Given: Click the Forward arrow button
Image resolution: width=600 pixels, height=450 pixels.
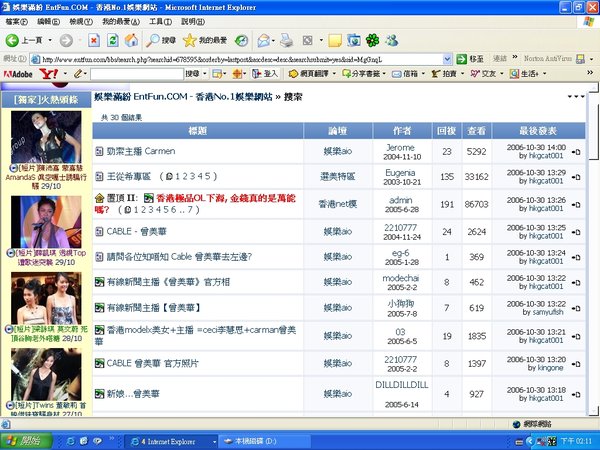Looking at the screenshot, I should [66, 40].
